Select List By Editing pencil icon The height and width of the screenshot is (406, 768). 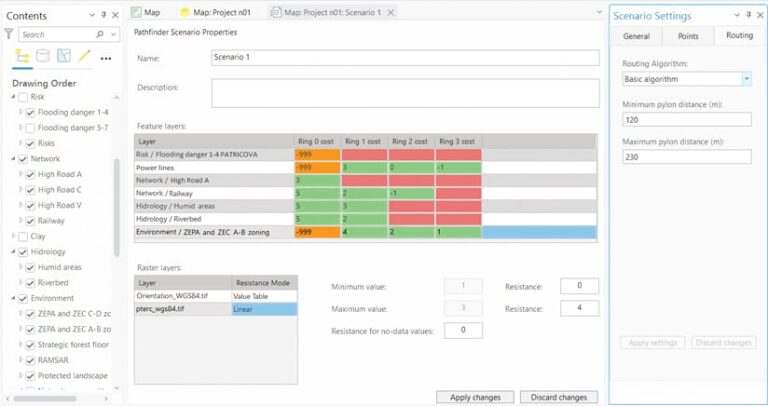(x=84, y=56)
